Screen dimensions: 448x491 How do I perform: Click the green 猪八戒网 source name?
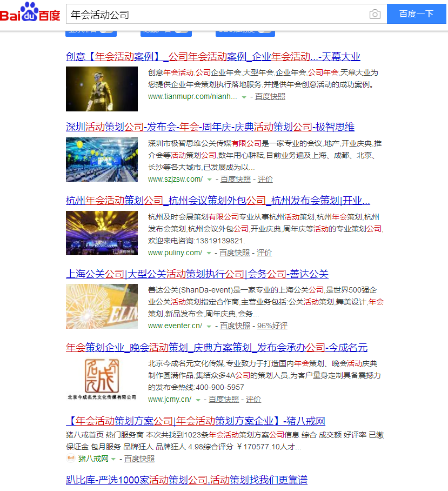point(93,459)
